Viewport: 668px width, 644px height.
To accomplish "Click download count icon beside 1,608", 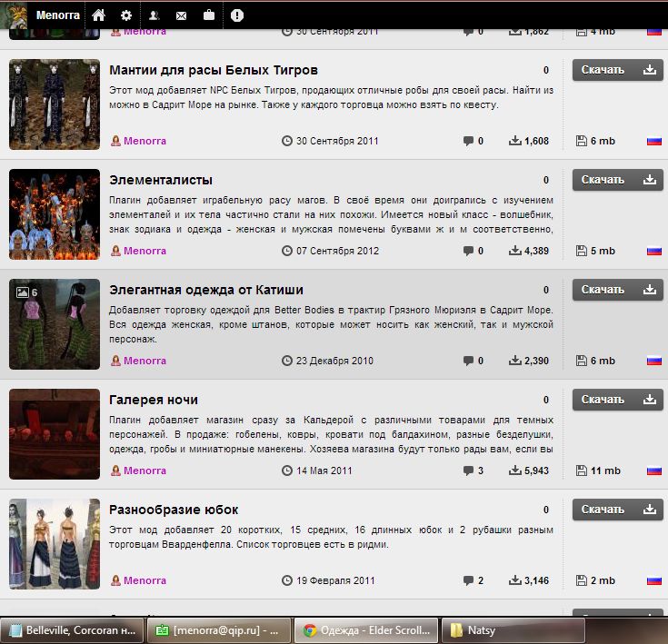I will point(515,141).
